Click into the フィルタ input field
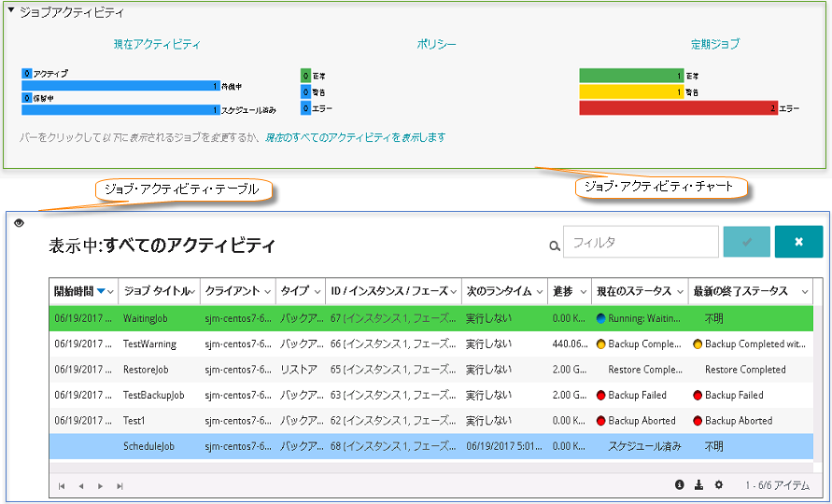The width and height of the screenshot is (832, 504). (x=641, y=242)
